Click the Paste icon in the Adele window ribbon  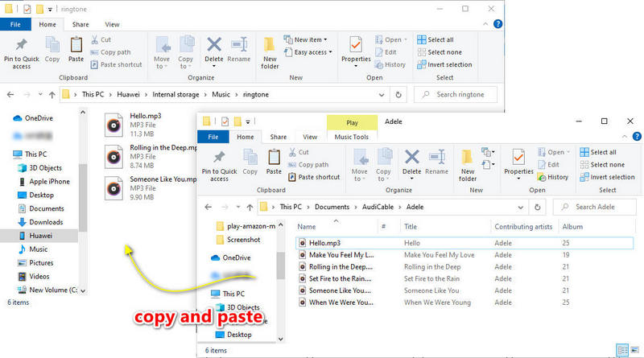(274, 162)
